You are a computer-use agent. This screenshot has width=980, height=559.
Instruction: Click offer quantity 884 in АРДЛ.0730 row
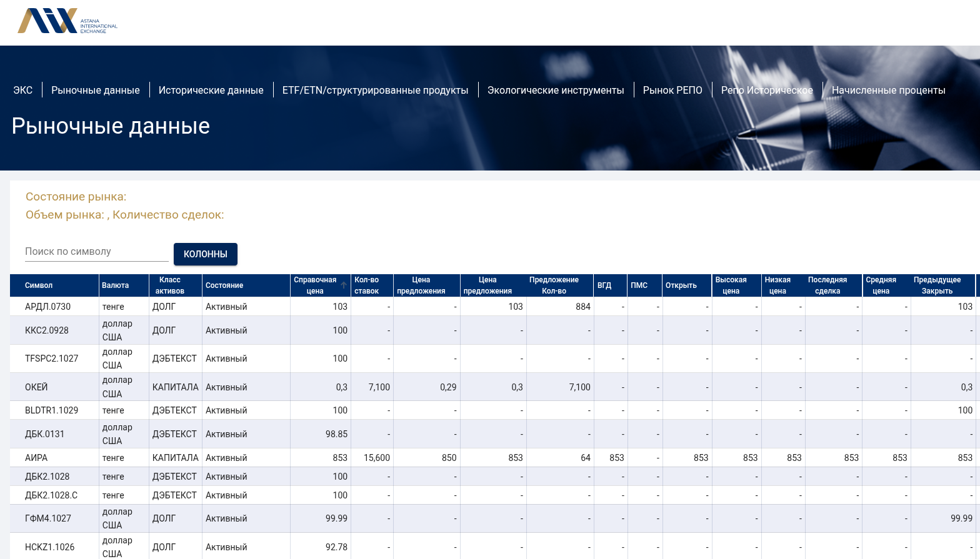[x=583, y=307]
